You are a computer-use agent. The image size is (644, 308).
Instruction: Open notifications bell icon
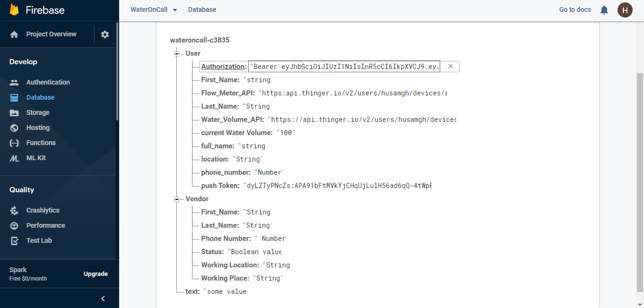coord(604,10)
